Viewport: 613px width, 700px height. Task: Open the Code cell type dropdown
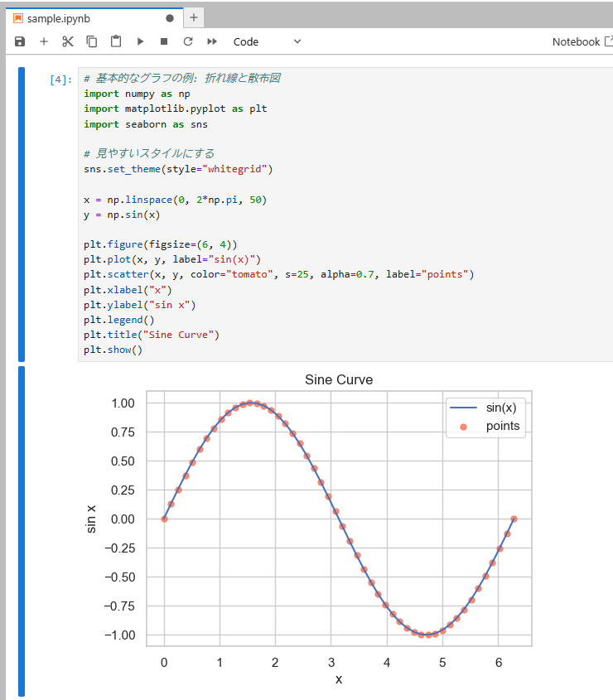267,41
